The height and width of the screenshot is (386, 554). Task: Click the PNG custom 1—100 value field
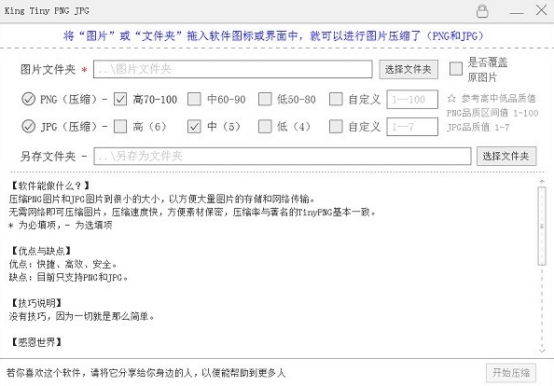(x=412, y=99)
